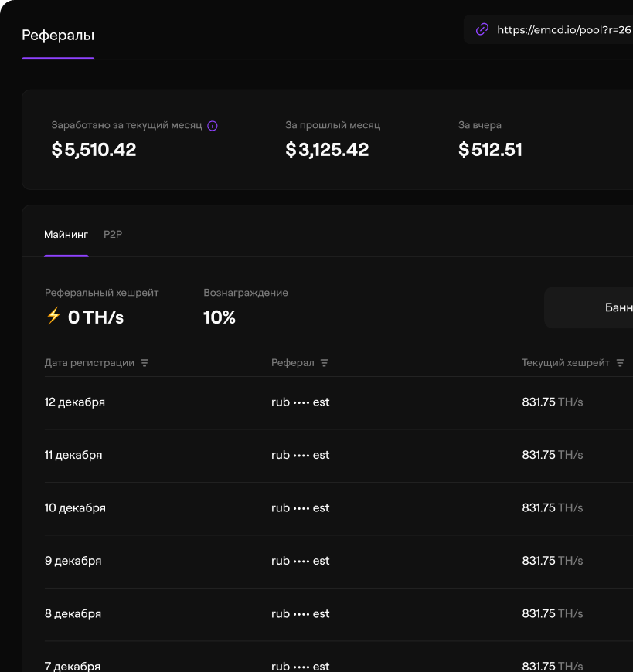Screen dimensions: 633x672
Task: Click the Банн button
Action: tap(589, 307)
